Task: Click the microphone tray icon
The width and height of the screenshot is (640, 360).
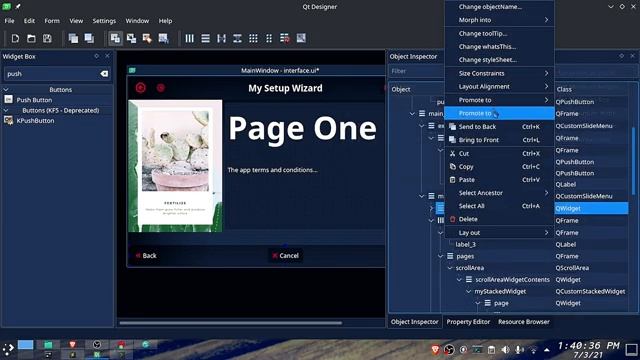Action: (519, 349)
